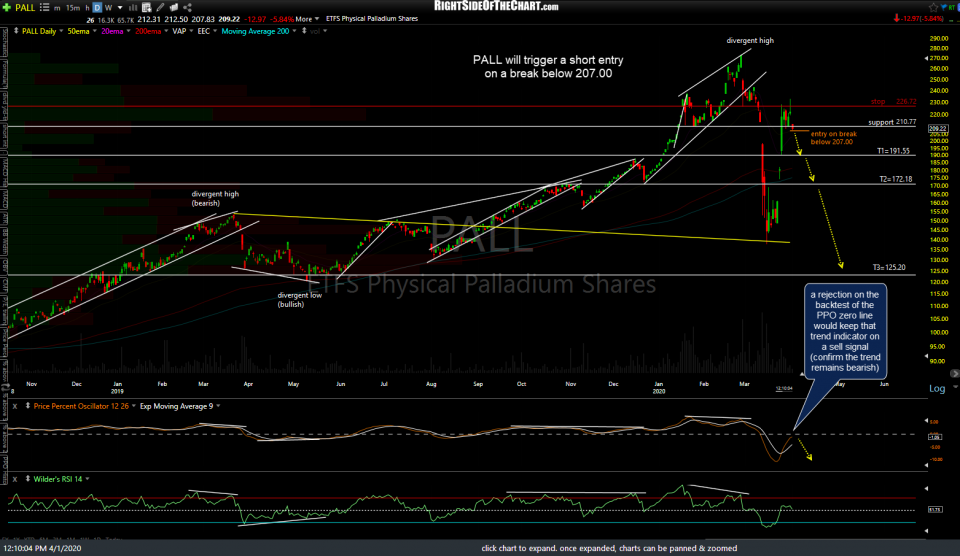Click the reorder arrows beside vol
The image size is (960, 556).
304,31
